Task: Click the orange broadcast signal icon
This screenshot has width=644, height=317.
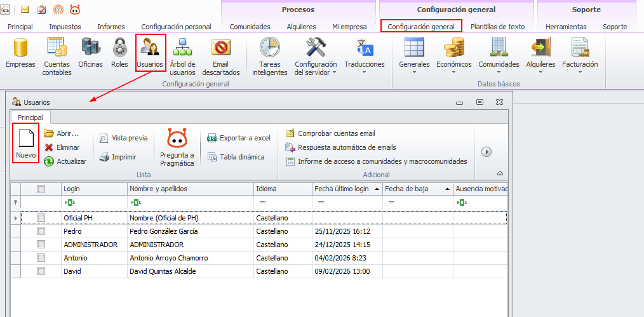Action: coord(58,9)
